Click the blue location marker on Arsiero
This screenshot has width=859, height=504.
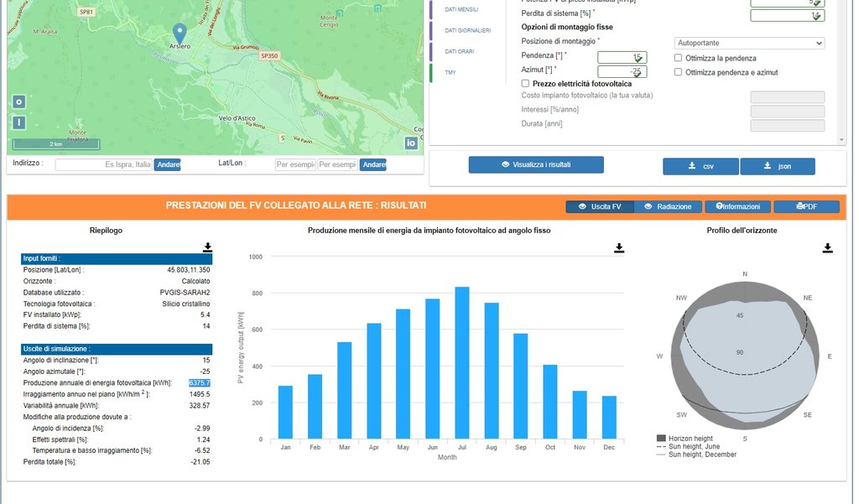[179, 33]
